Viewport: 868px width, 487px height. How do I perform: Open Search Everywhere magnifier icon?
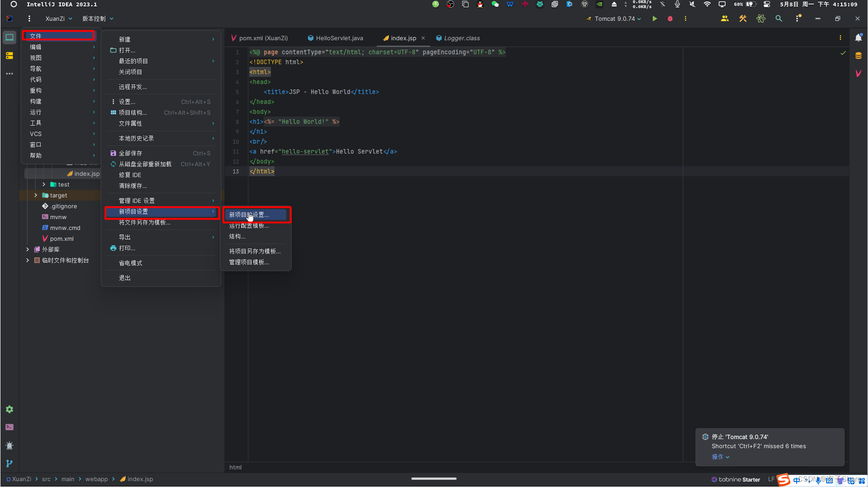[779, 19]
